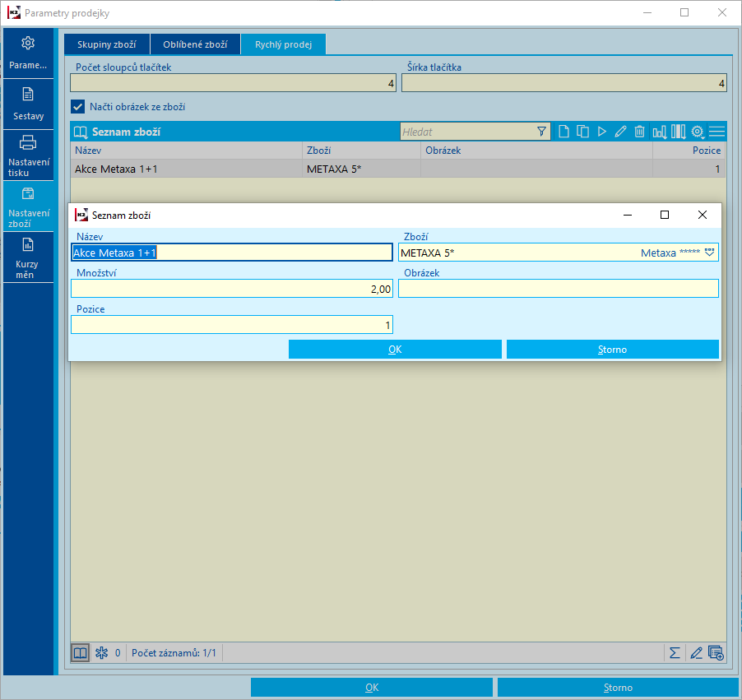
Task: Click the Seznam zboží book icon in header
Action: (x=81, y=132)
